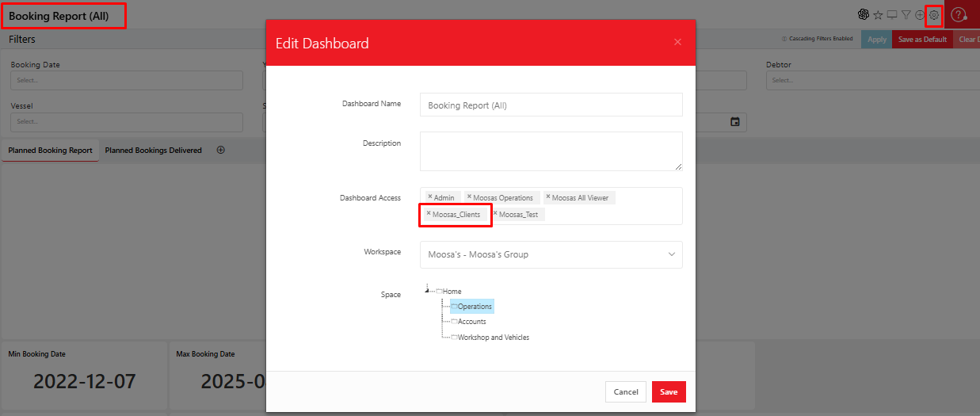
Task: Click the funnel filter icon
Action: click(x=906, y=14)
